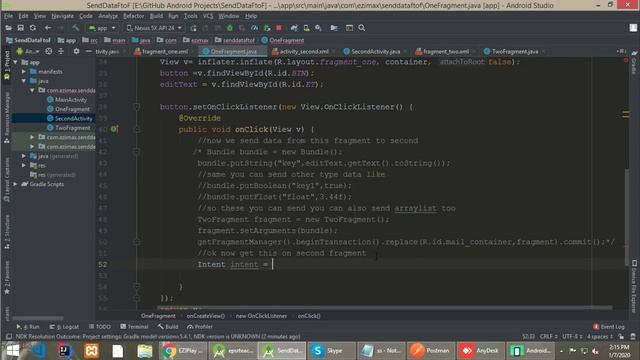640x360 pixels.
Task: Open Project panel settings gear
Action: coord(76,51)
